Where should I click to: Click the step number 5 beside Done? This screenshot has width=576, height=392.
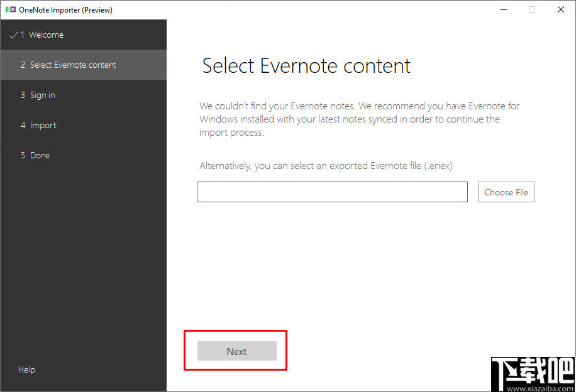point(22,155)
